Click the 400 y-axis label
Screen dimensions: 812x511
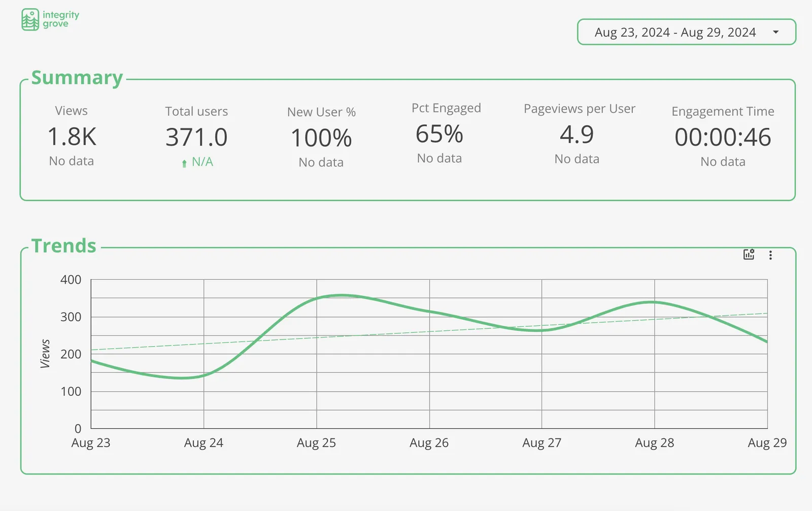(71, 280)
